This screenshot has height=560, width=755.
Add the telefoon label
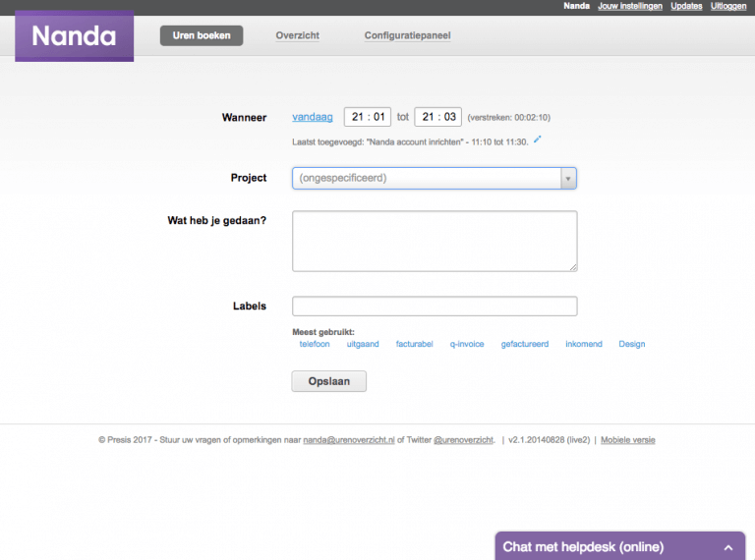[315, 344]
